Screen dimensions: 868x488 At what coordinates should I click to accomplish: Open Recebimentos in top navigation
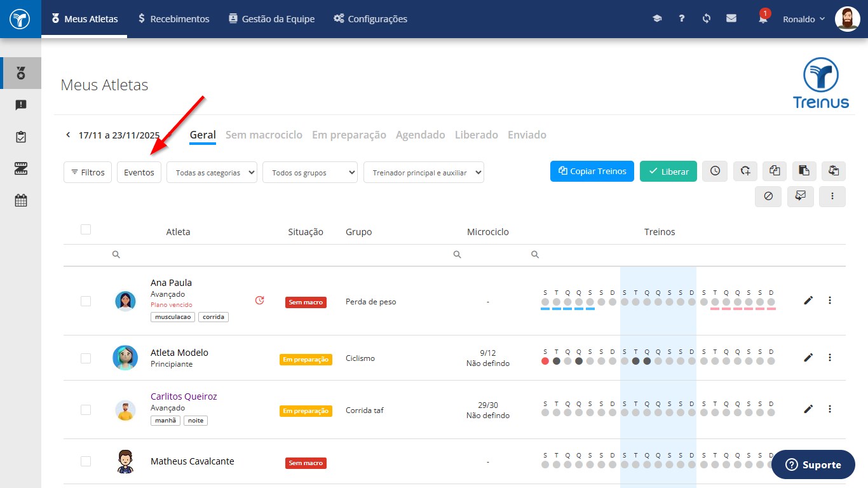click(173, 19)
